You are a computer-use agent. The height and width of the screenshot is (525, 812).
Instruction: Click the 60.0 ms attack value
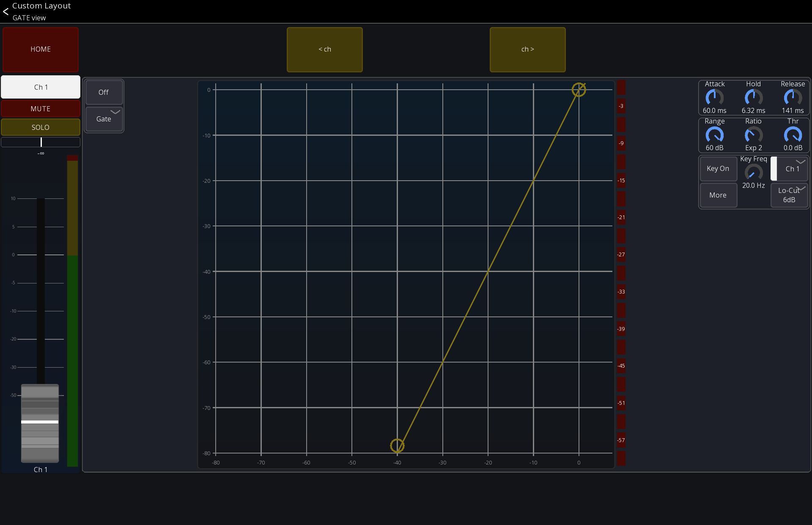pos(714,111)
